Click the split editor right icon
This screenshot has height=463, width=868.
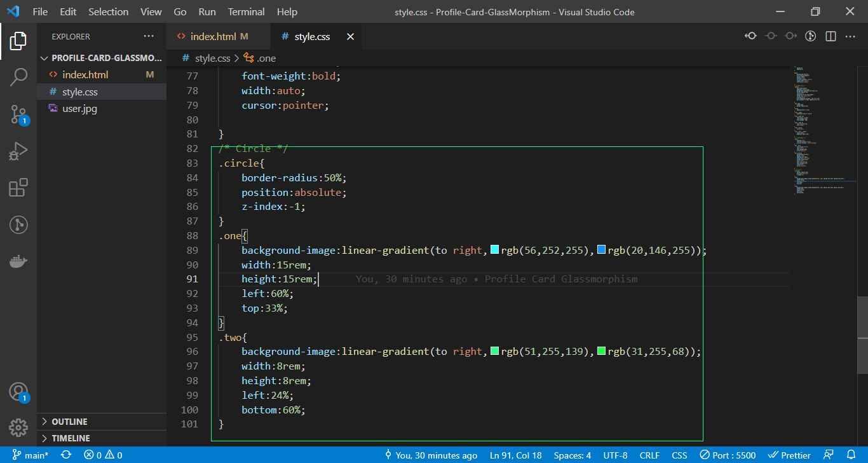click(x=831, y=36)
